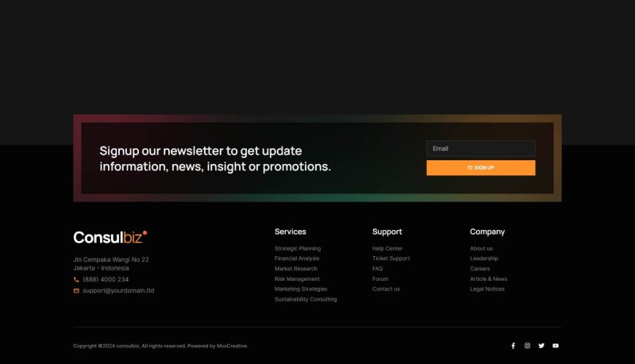Open Legal Notices link
This screenshot has width=635, height=364.
click(487, 289)
